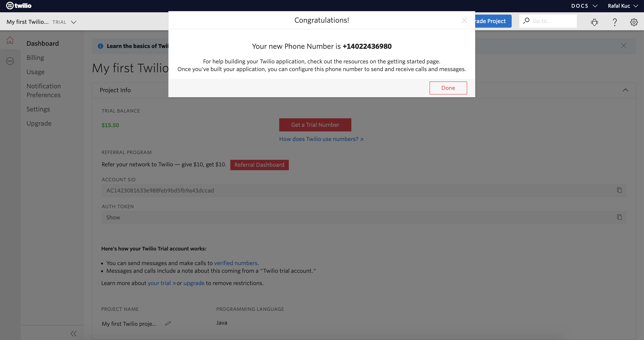Click the verified numbers link

pyautogui.click(x=236, y=263)
